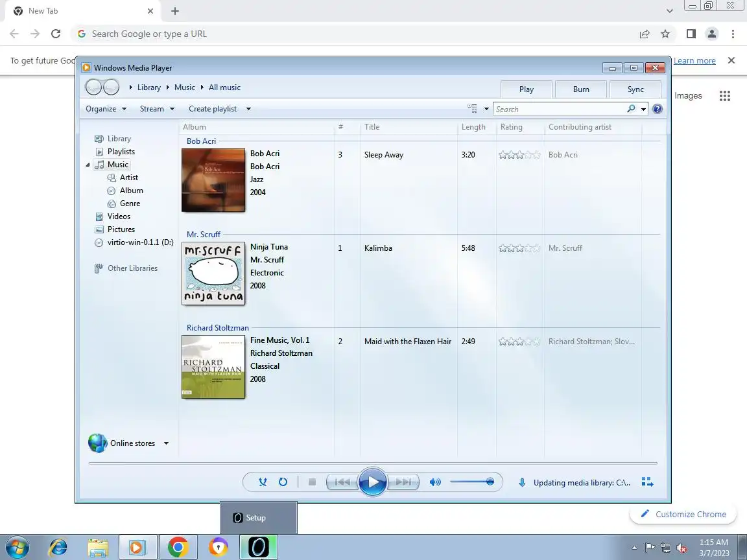Open Internet Explorer from the taskbar

coord(58,548)
